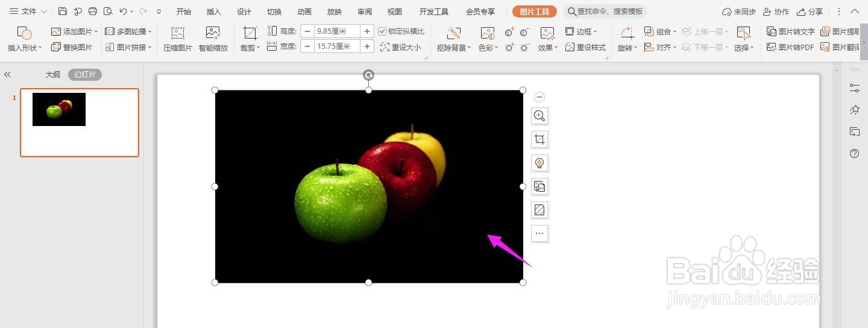Increase brightness with the sun plus icon
The height and width of the screenshot is (328, 868).
click(510, 47)
